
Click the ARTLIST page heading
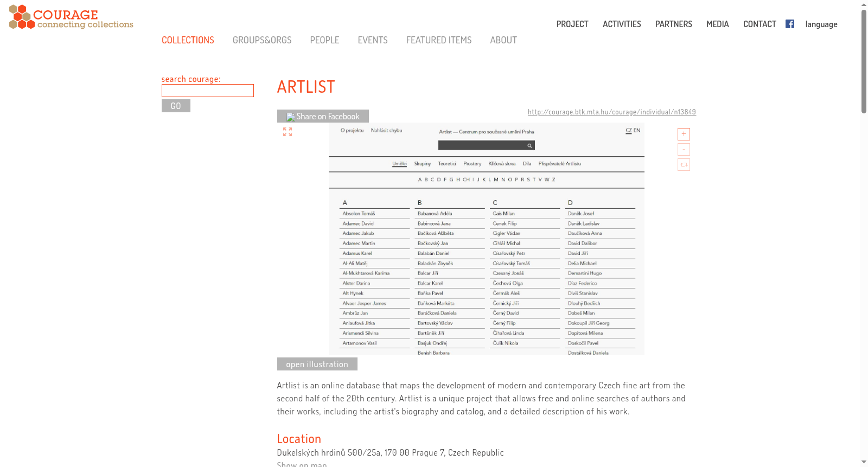[306, 87]
